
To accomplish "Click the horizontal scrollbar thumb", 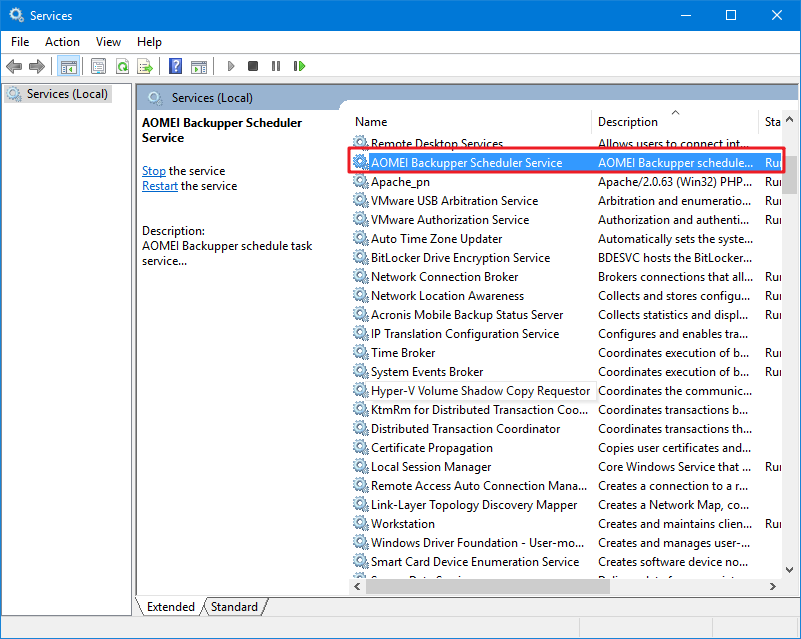I will 488,586.
